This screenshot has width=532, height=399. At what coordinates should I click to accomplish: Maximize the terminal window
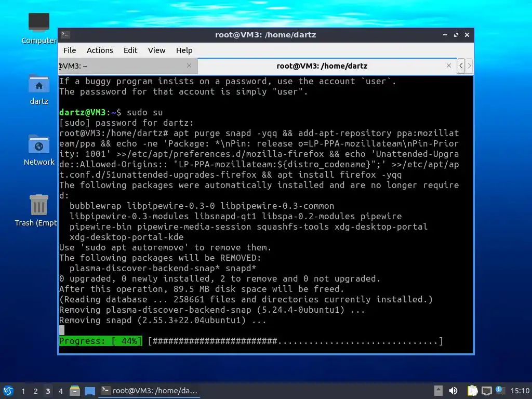tap(456, 35)
